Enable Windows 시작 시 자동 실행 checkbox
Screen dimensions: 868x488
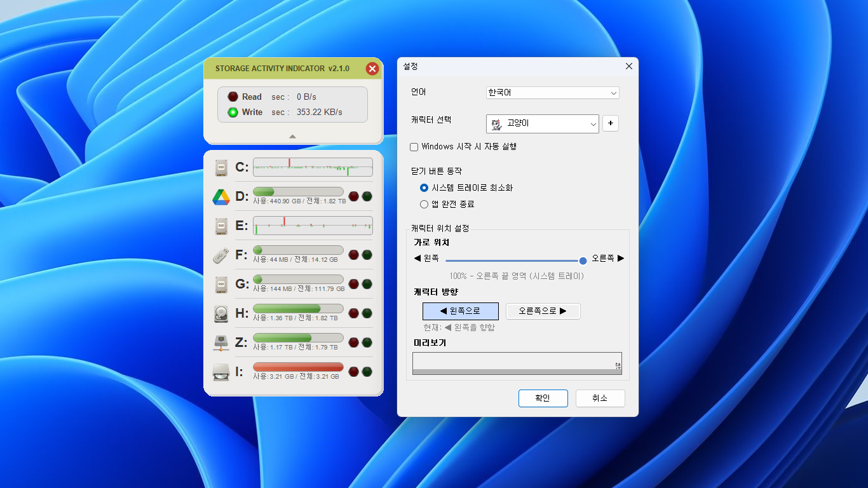click(x=414, y=147)
